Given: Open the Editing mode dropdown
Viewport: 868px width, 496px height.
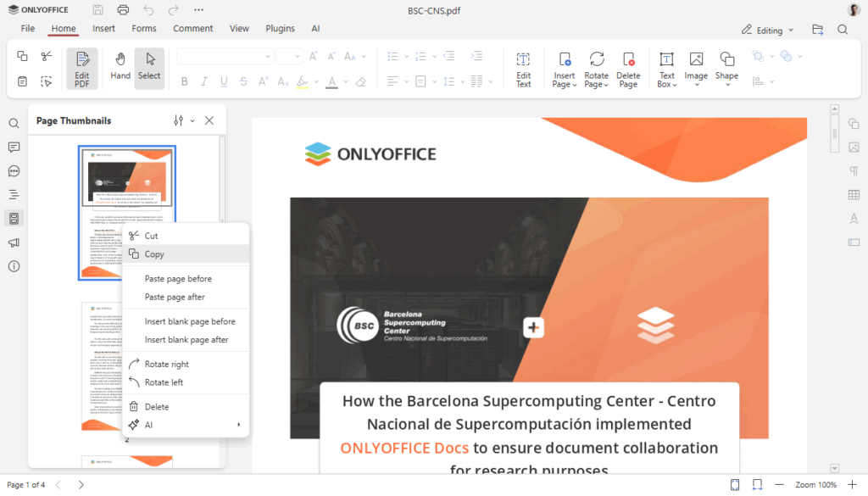Looking at the screenshot, I should (x=766, y=29).
